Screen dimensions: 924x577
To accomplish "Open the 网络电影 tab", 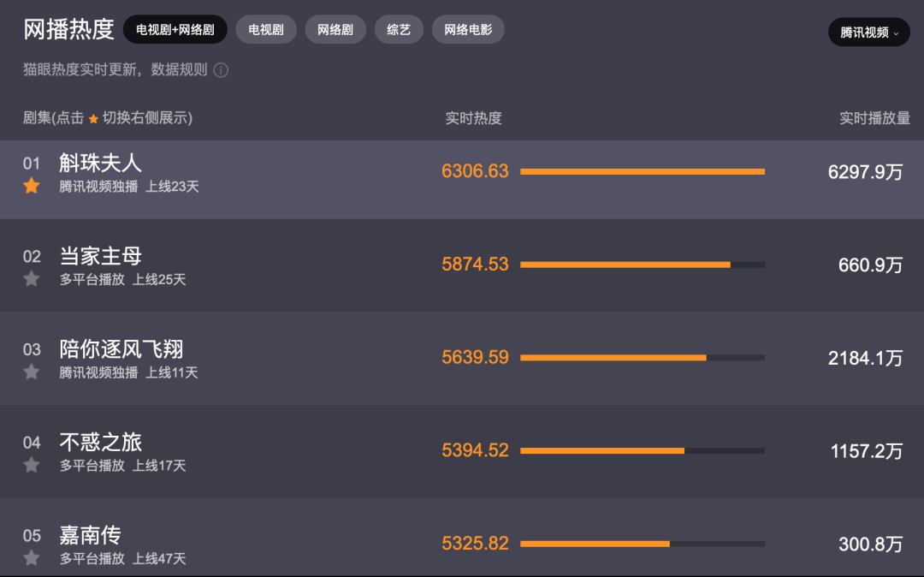I will (468, 30).
